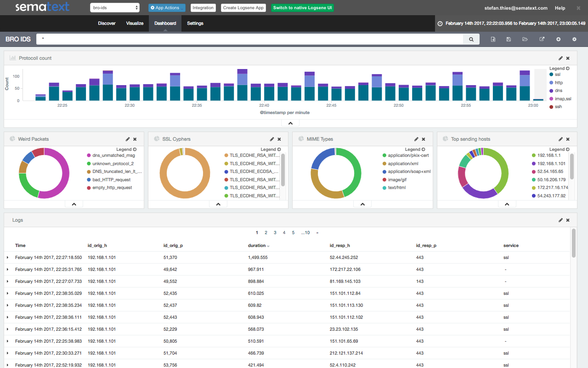The image size is (588, 368).
Task: Open the dashboard configuration gear
Action: 574,39
